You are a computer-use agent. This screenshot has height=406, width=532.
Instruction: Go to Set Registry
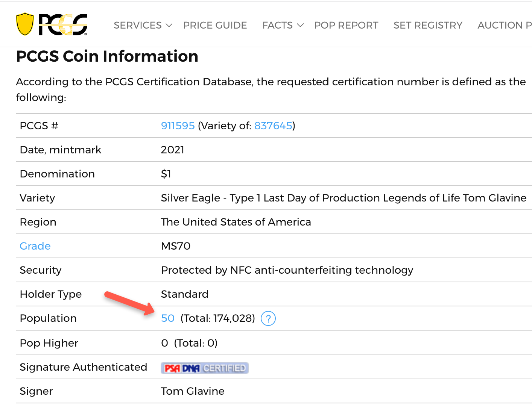pyautogui.click(x=427, y=25)
